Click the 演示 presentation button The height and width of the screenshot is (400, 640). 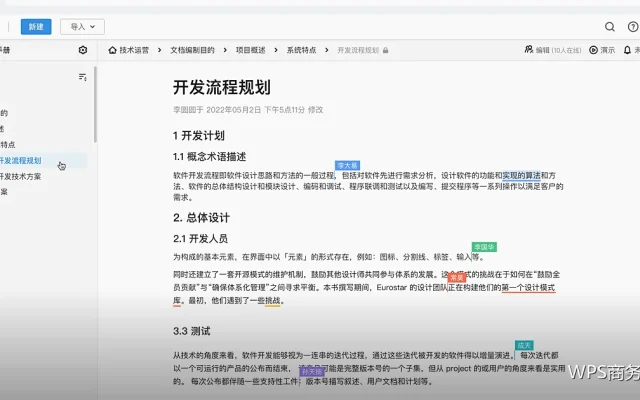[602, 50]
